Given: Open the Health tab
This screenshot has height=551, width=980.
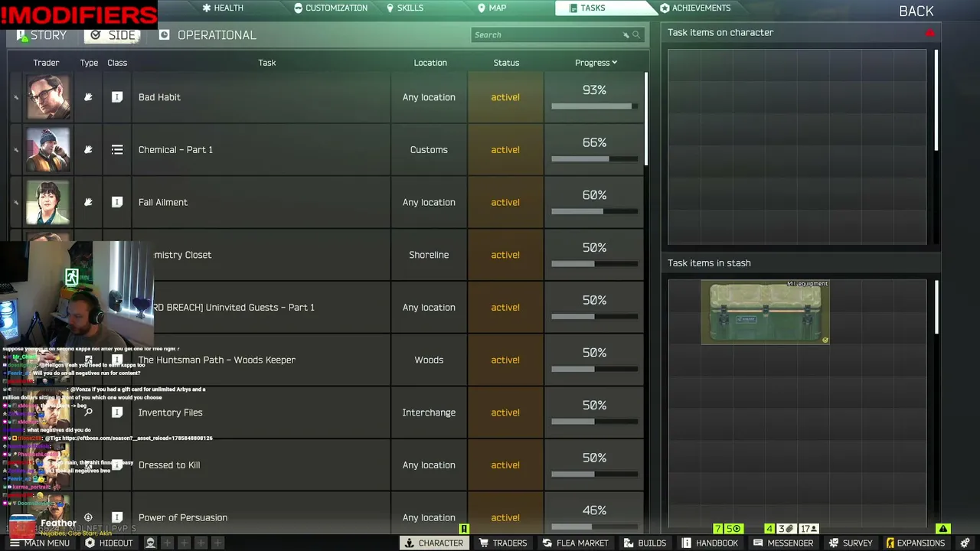Looking at the screenshot, I should click(x=223, y=8).
